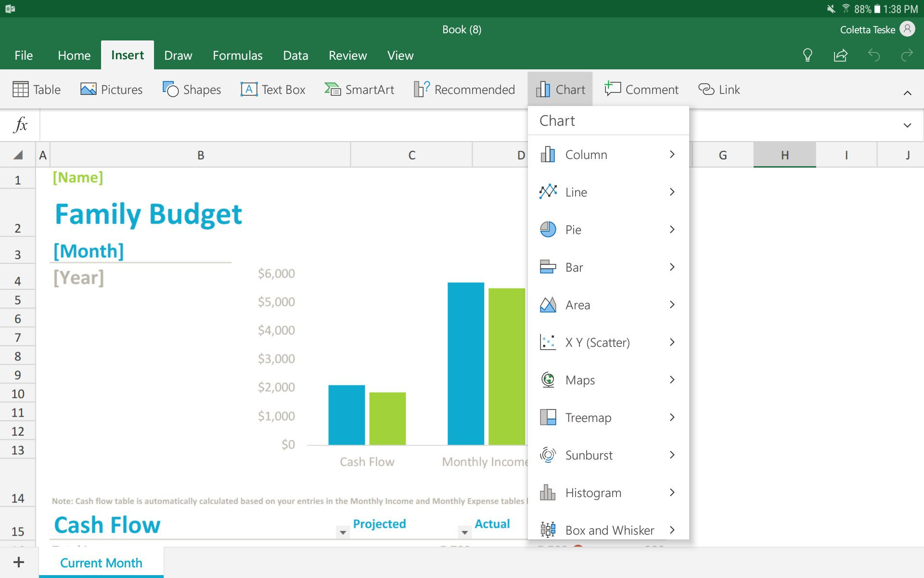
Task: Expand the Pie chart submenu
Action: click(x=609, y=229)
